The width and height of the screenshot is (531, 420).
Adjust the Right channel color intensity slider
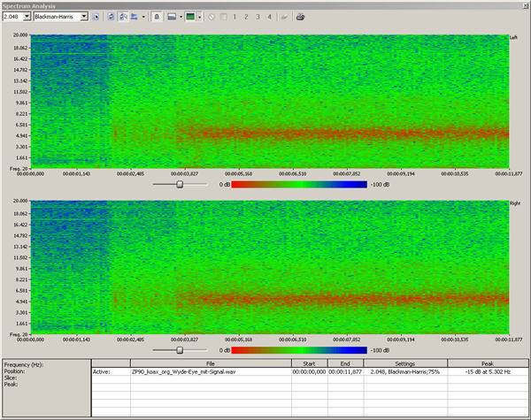coord(180,350)
